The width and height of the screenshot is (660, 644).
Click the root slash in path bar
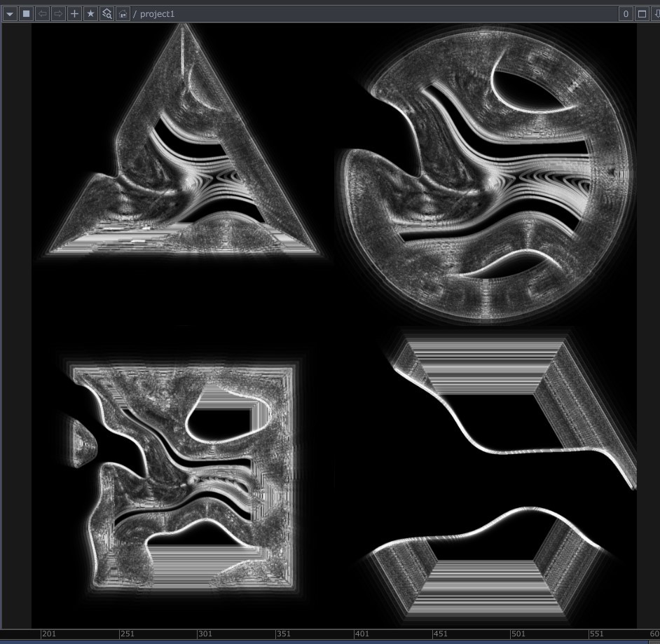pos(135,14)
